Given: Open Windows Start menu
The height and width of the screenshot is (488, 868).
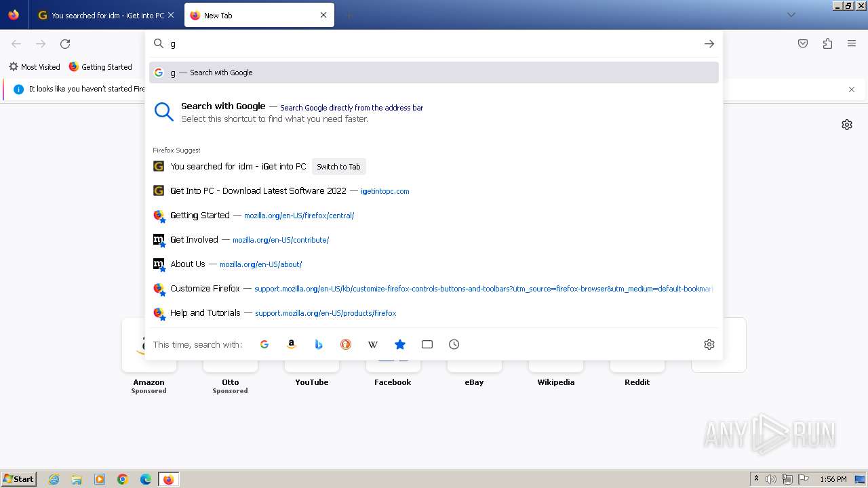Looking at the screenshot, I should point(19,479).
